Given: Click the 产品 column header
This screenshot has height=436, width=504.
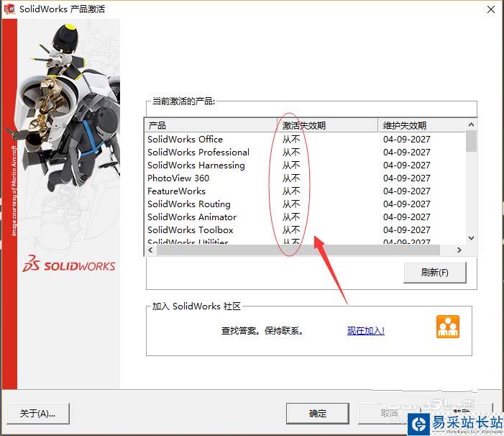Looking at the screenshot, I should (211, 125).
